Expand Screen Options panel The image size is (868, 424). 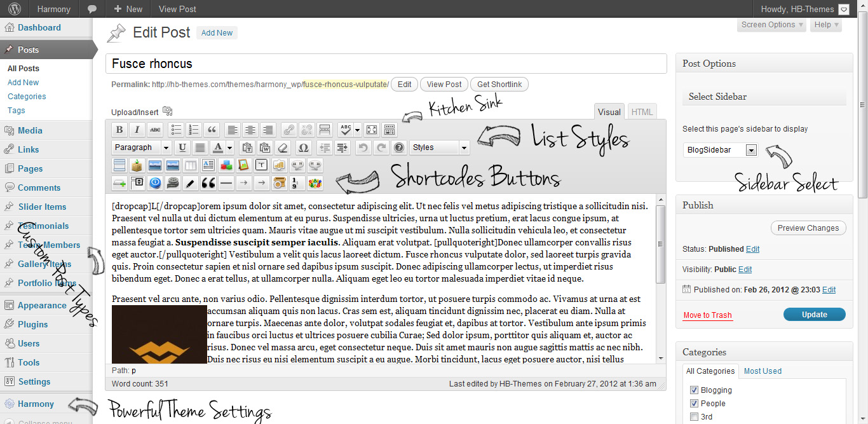tap(773, 25)
